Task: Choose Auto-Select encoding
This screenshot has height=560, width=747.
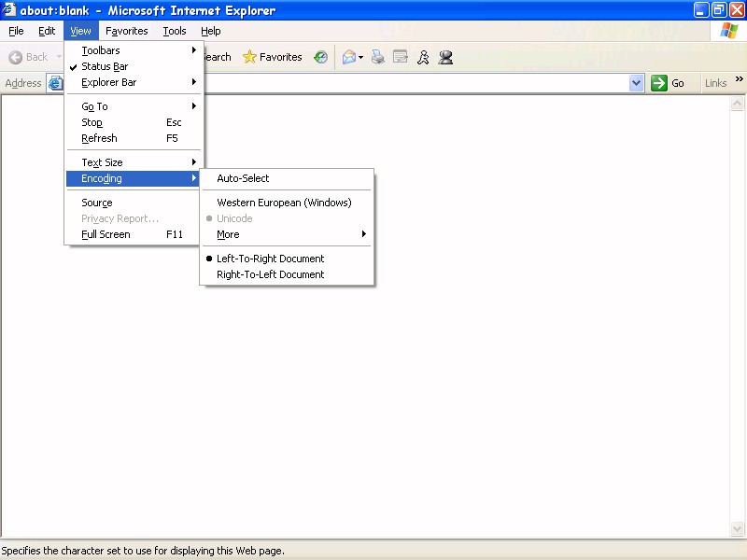Action: tap(287, 178)
